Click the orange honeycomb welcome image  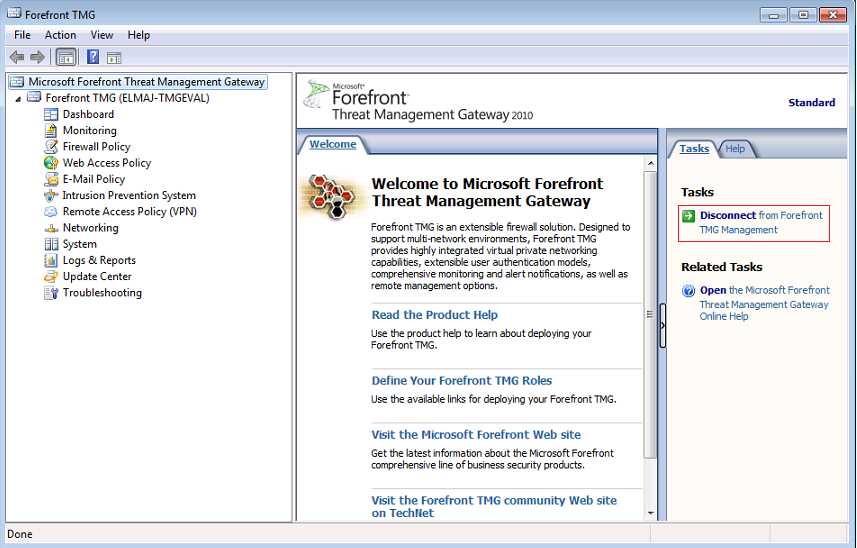[332, 196]
